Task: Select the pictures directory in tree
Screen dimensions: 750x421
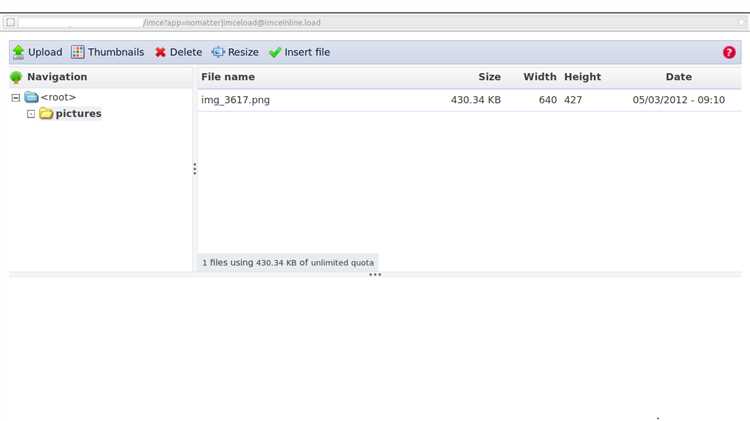Action: pyautogui.click(x=78, y=113)
